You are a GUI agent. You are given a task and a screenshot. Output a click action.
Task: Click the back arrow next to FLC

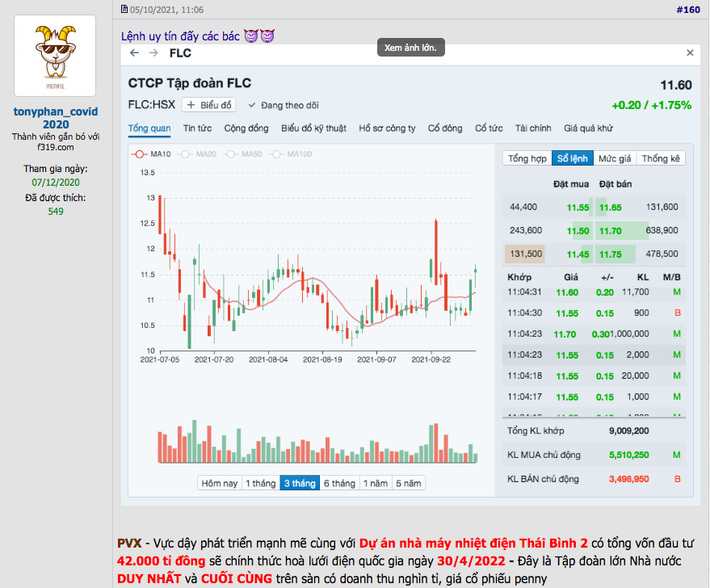(134, 53)
